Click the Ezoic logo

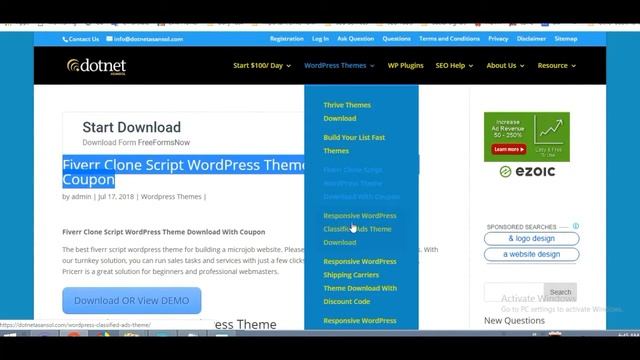point(527,171)
